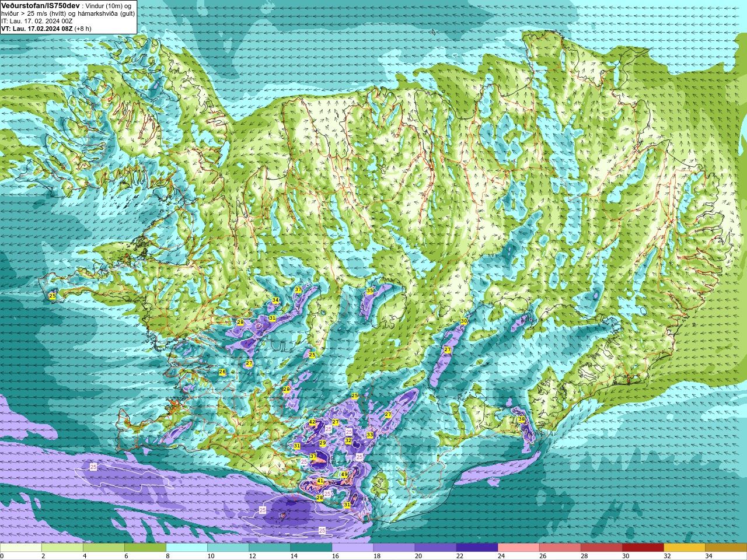Click the "18" value on the legend scale

click(x=376, y=556)
